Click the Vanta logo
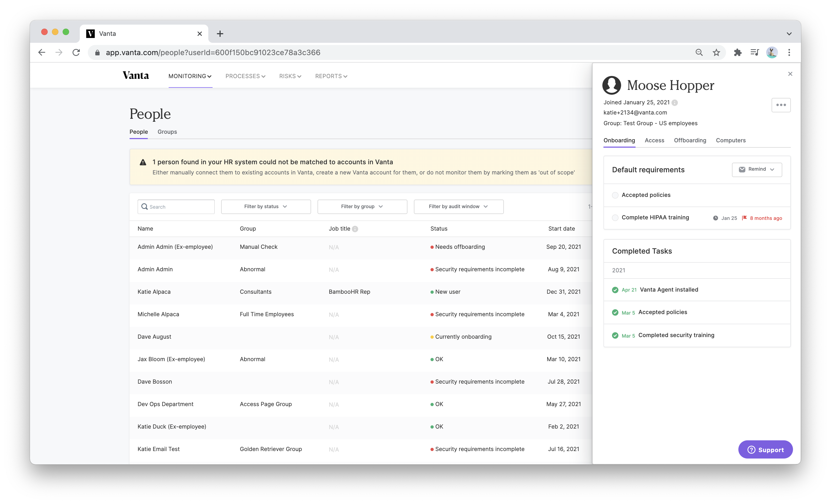 point(135,75)
